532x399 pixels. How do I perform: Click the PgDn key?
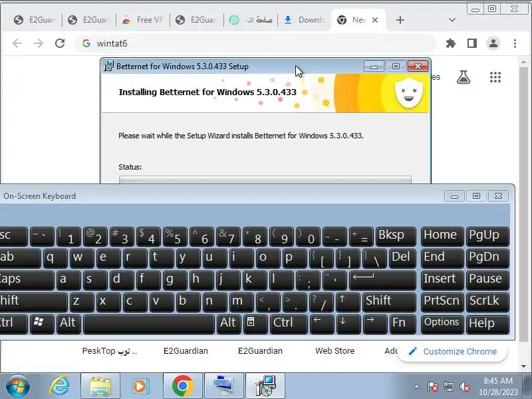point(487,259)
